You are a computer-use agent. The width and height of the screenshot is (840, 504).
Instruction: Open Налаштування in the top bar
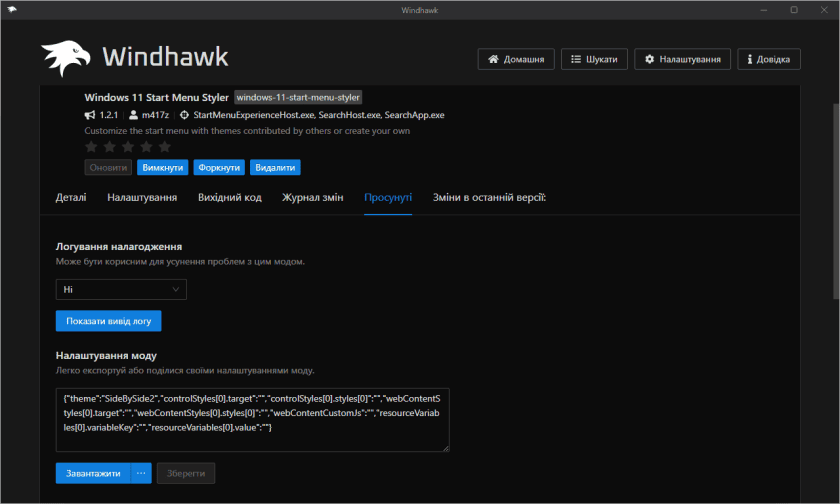(682, 59)
